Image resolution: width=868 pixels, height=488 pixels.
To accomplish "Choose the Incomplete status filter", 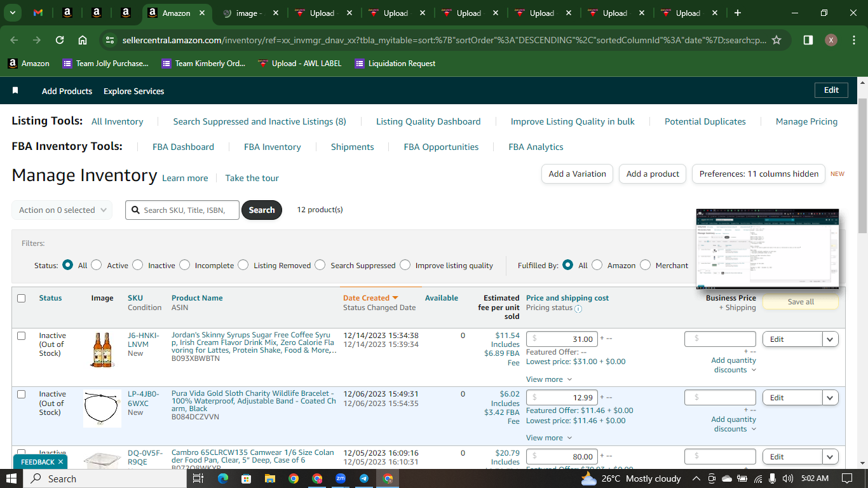I will (185, 265).
